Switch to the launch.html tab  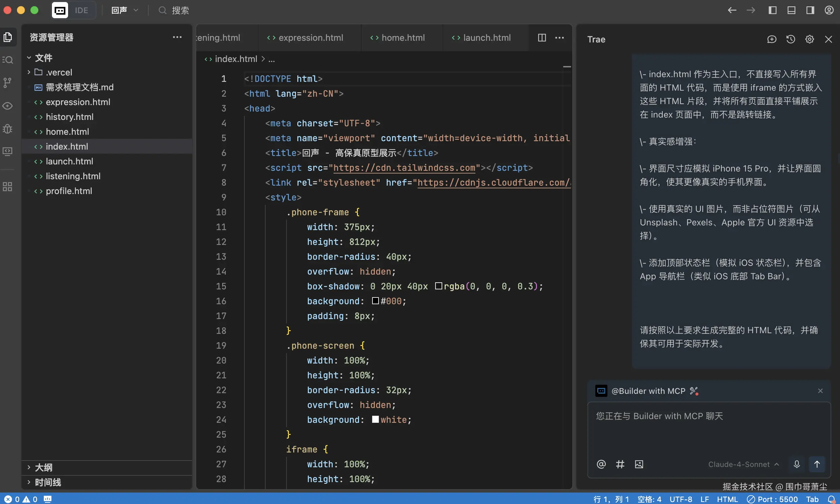[487, 38]
